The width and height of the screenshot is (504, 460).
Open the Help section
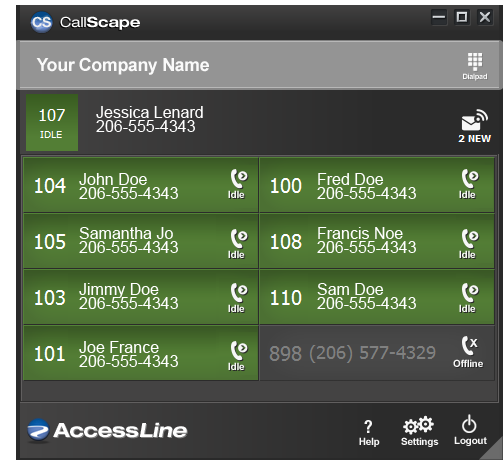[369, 433]
